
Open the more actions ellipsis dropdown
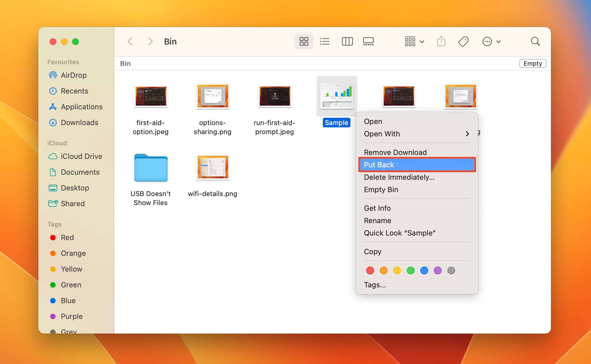click(x=492, y=42)
